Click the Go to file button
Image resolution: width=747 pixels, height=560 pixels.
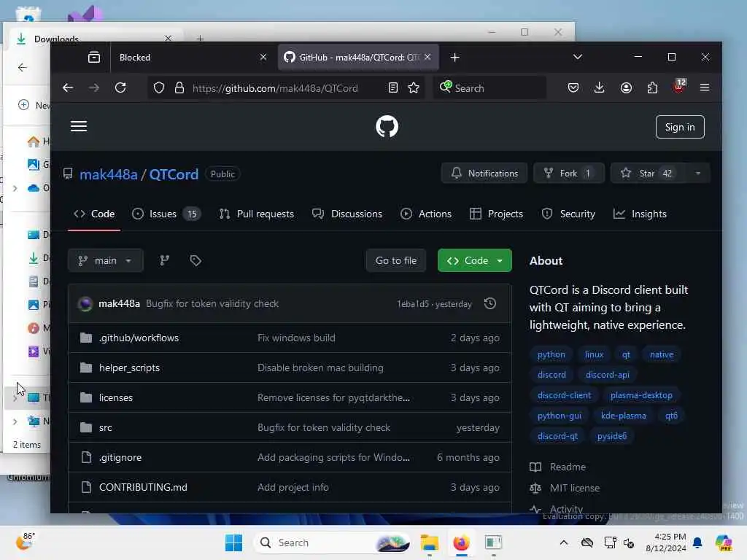(396, 260)
